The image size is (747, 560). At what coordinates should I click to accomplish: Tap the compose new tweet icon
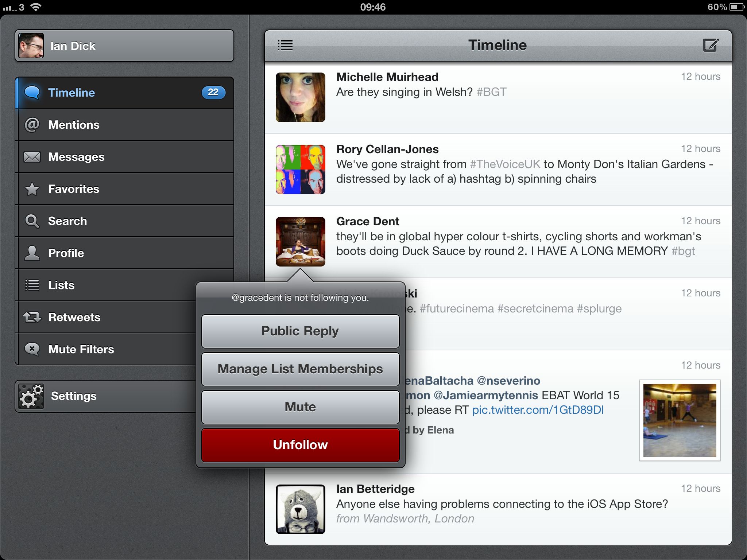tap(711, 46)
